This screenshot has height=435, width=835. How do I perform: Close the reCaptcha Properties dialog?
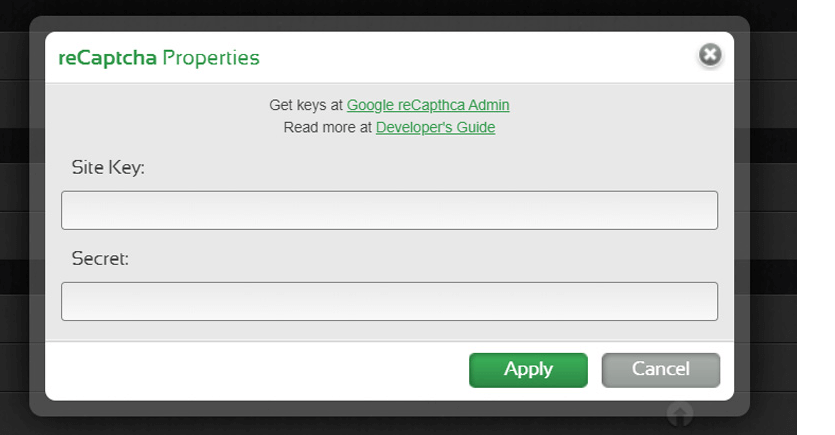709,55
